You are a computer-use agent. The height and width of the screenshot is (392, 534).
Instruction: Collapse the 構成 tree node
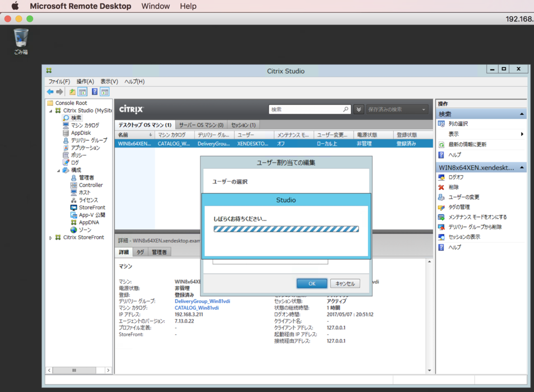coord(58,170)
